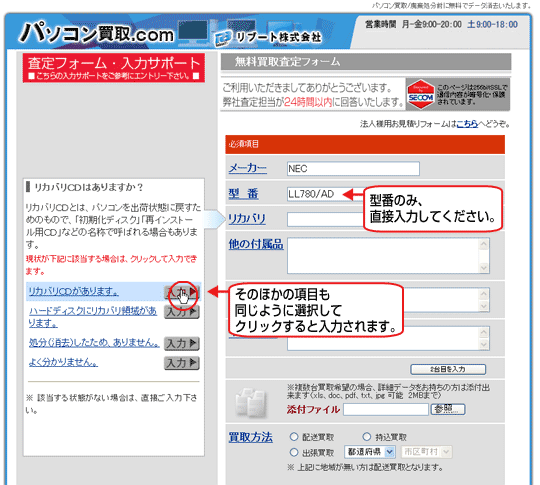The width and height of the screenshot is (540, 485).
Task: Click 入力 button beside よく分かりません
Action: coord(182,363)
